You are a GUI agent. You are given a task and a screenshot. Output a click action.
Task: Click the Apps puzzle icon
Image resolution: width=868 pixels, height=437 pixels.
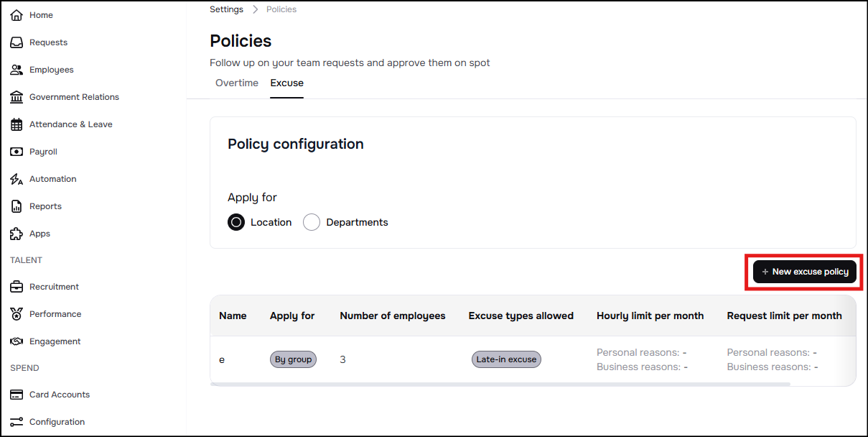pyautogui.click(x=17, y=234)
